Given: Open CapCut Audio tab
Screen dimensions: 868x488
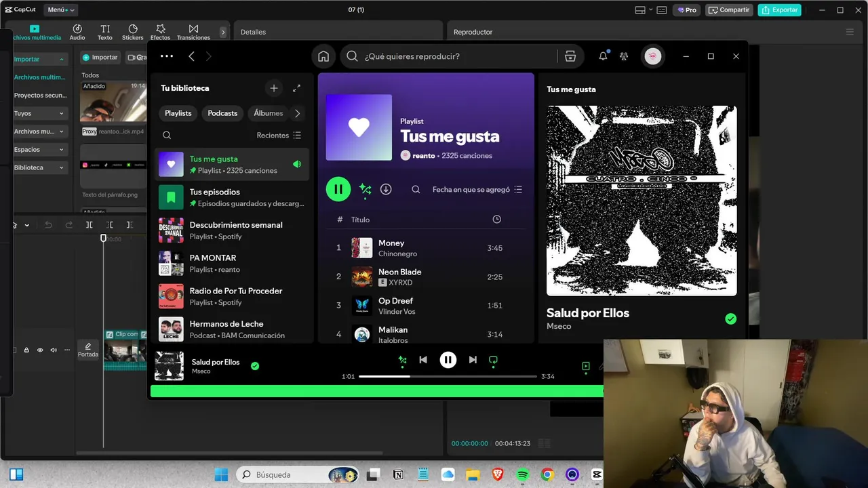Looking at the screenshot, I should [x=77, y=32].
